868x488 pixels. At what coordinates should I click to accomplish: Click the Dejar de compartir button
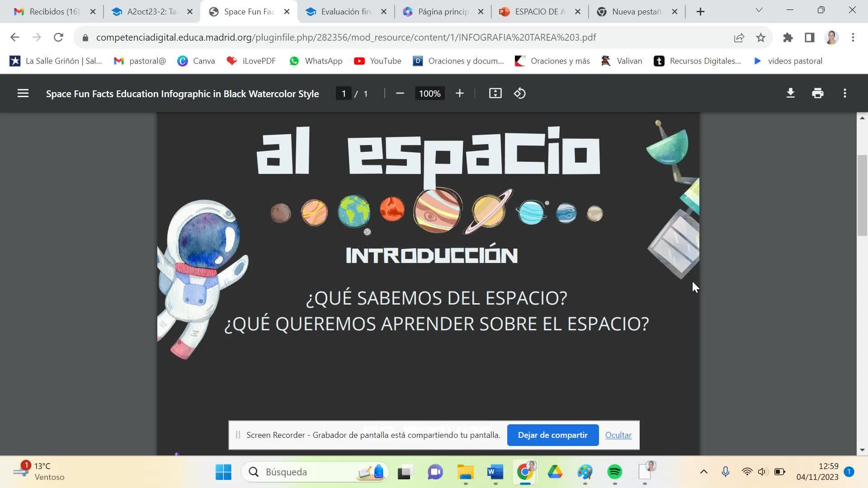coord(552,435)
